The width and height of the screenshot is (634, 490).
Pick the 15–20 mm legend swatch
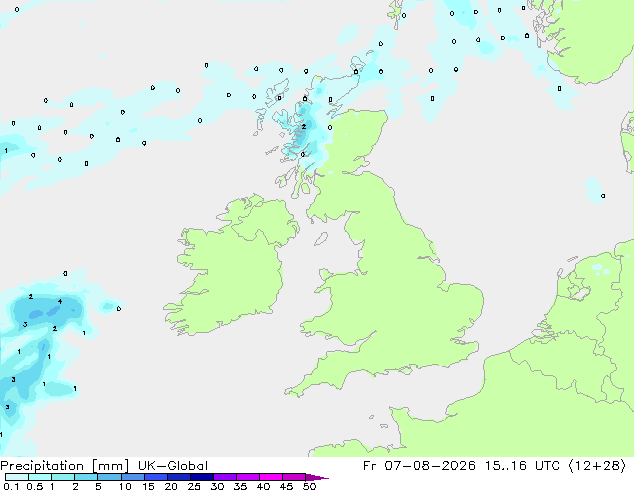click(x=155, y=477)
